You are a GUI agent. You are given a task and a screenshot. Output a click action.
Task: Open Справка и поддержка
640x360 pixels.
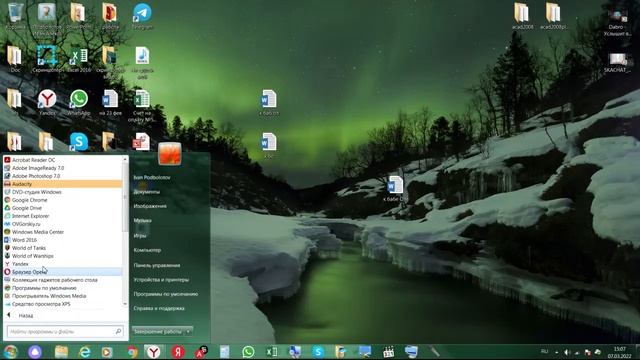point(159,309)
